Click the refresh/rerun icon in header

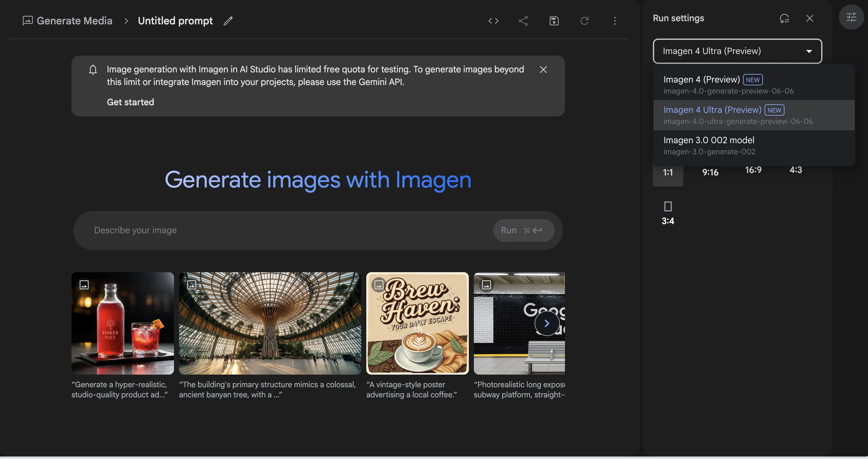click(584, 21)
